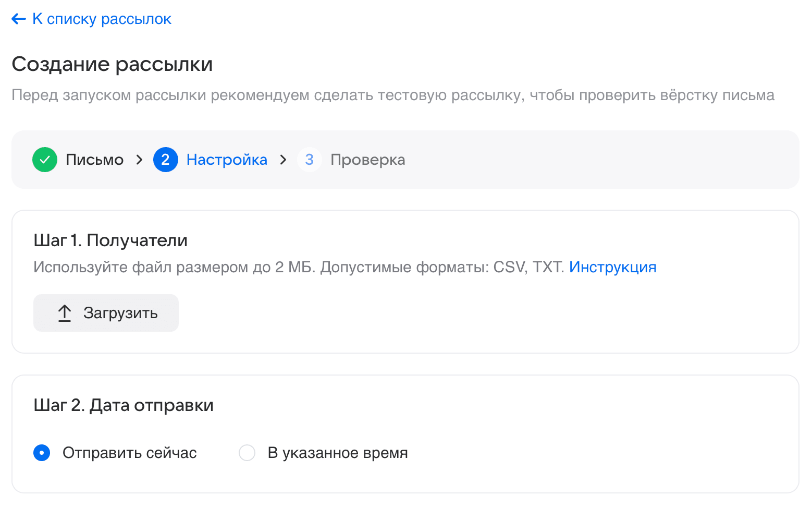Click the green checkmark step icon
Viewport: 812px width, 507px height.
(x=45, y=160)
